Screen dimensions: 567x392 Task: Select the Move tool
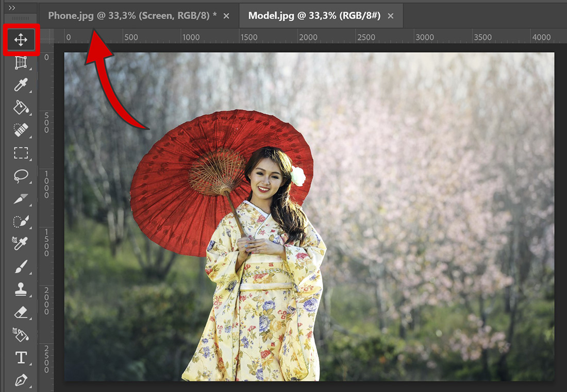(21, 40)
